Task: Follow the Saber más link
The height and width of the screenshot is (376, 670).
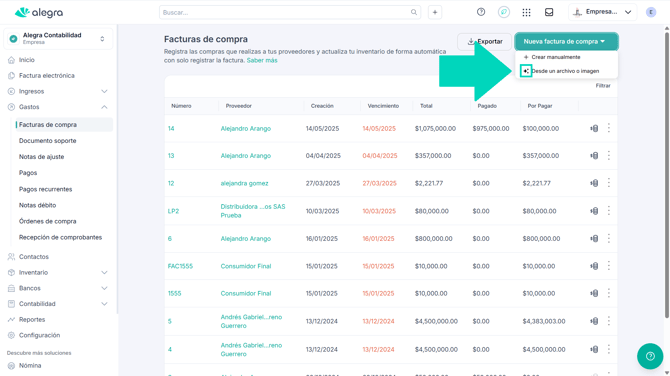Action: pos(262,60)
